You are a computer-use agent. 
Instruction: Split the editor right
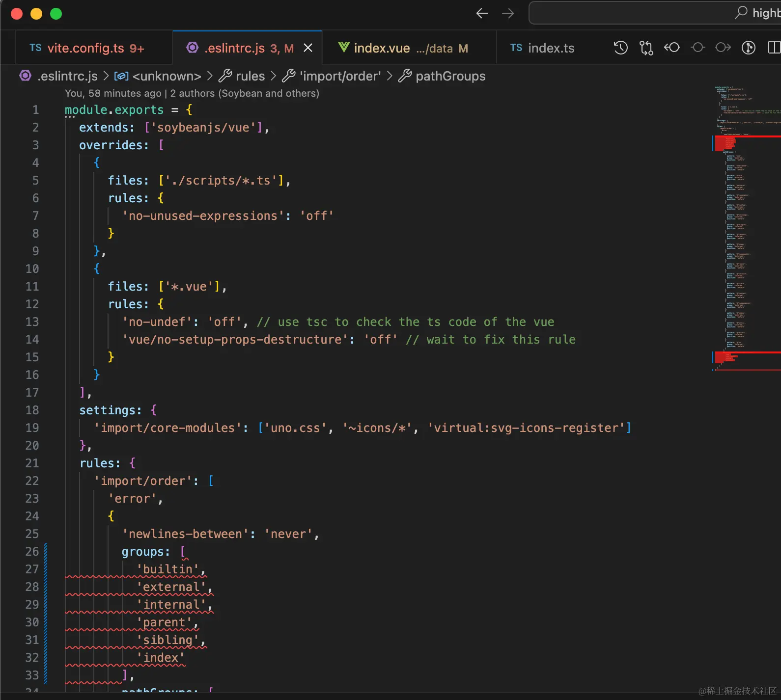774,48
